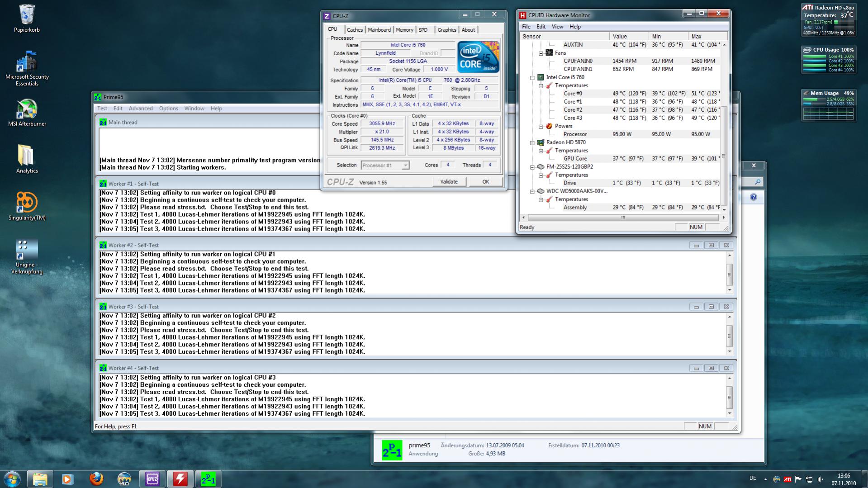
Task: Open the Papierkorb recycle bin icon
Action: (27, 18)
